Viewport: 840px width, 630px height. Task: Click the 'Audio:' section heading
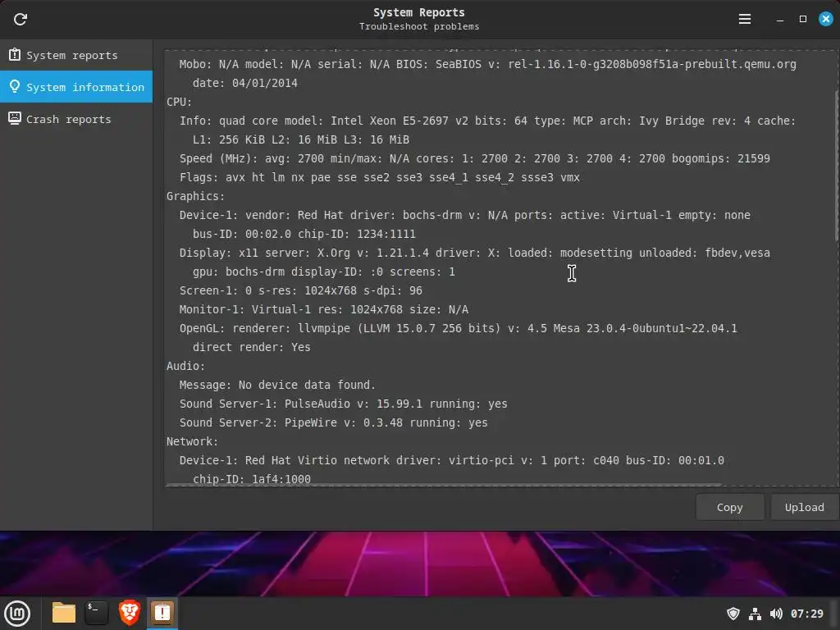pyautogui.click(x=185, y=366)
